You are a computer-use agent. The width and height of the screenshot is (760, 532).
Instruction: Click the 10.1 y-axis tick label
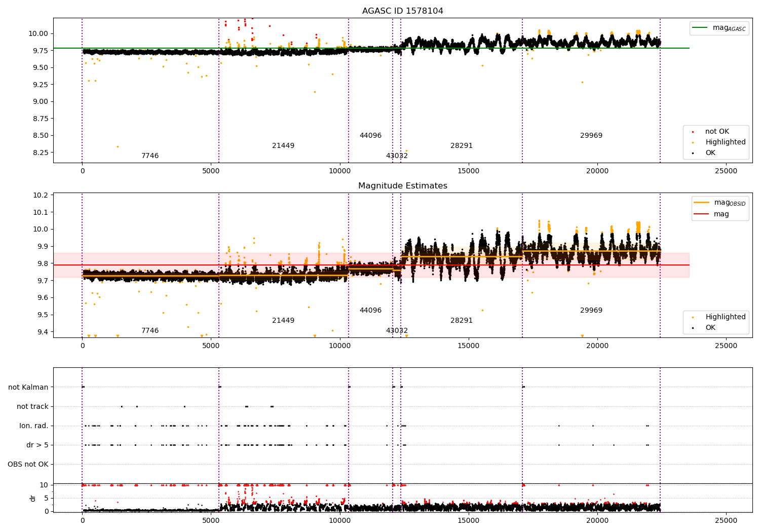click(x=41, y=212)
